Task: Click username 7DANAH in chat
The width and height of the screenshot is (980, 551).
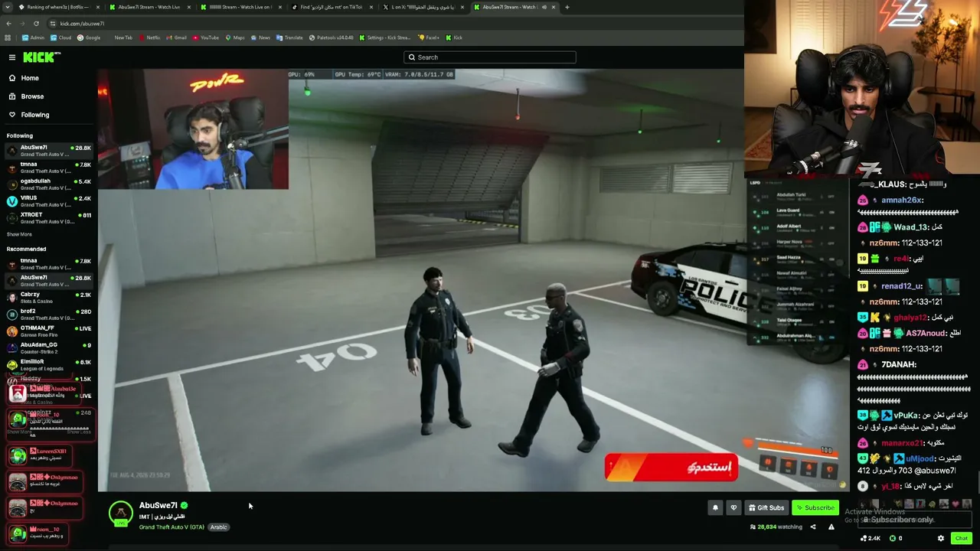Action: (x=899, y=364)
